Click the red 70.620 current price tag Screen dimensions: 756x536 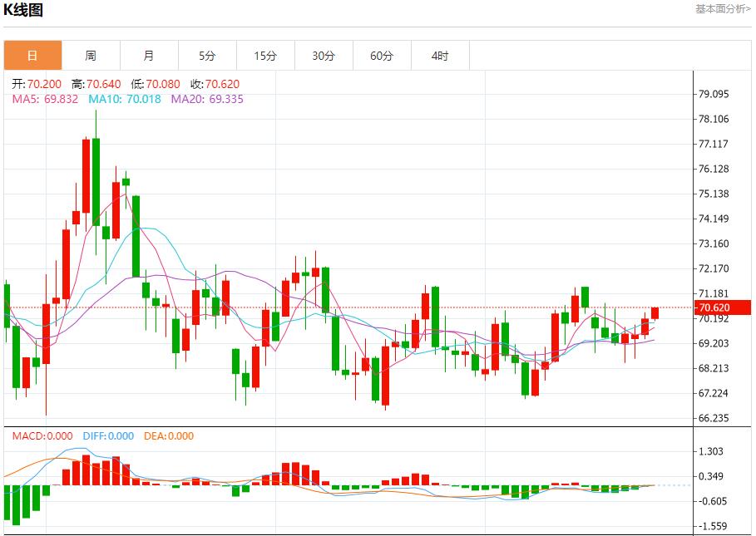[724, 307]
